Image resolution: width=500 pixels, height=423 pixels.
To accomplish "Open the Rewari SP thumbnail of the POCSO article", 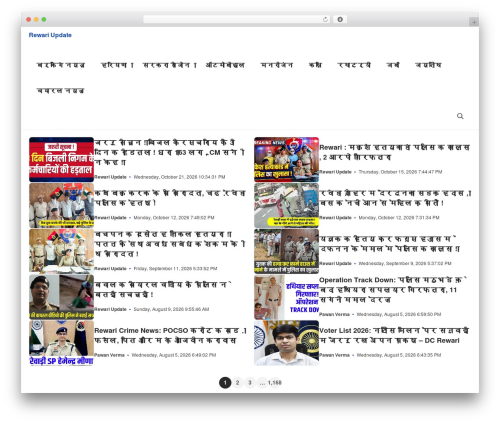I will pos(61,343).
